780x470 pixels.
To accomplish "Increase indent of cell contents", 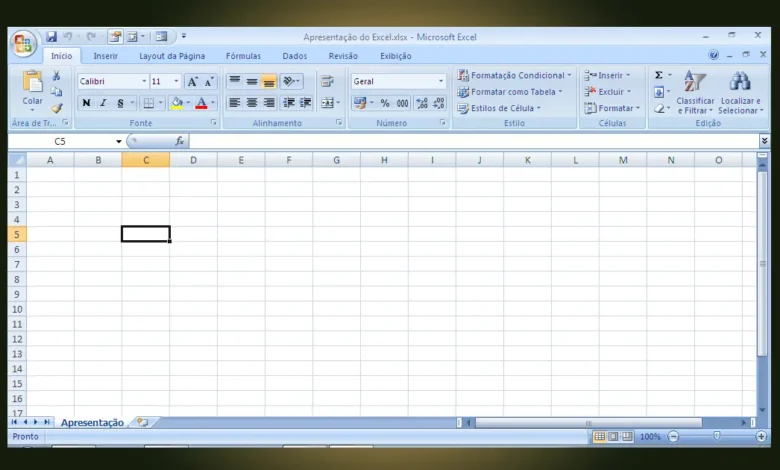I will coord(305,103).
